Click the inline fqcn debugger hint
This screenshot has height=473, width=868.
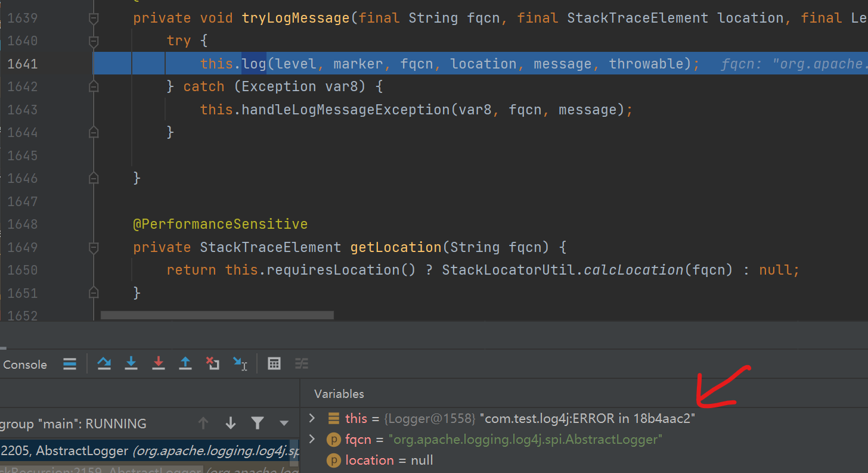794,64
